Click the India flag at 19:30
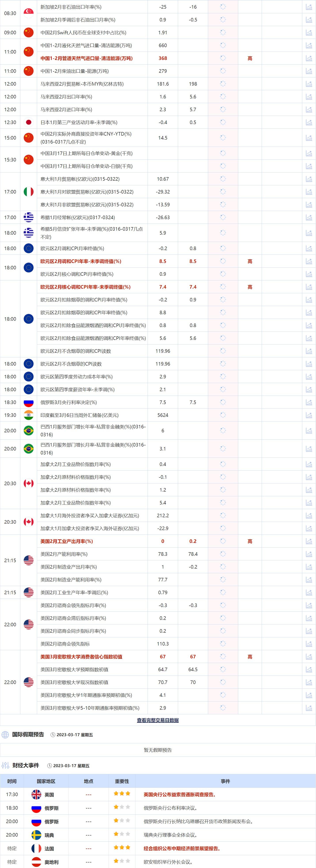This screenshot has width=316, height=868. pyautogui.click(x=29, y=415)
